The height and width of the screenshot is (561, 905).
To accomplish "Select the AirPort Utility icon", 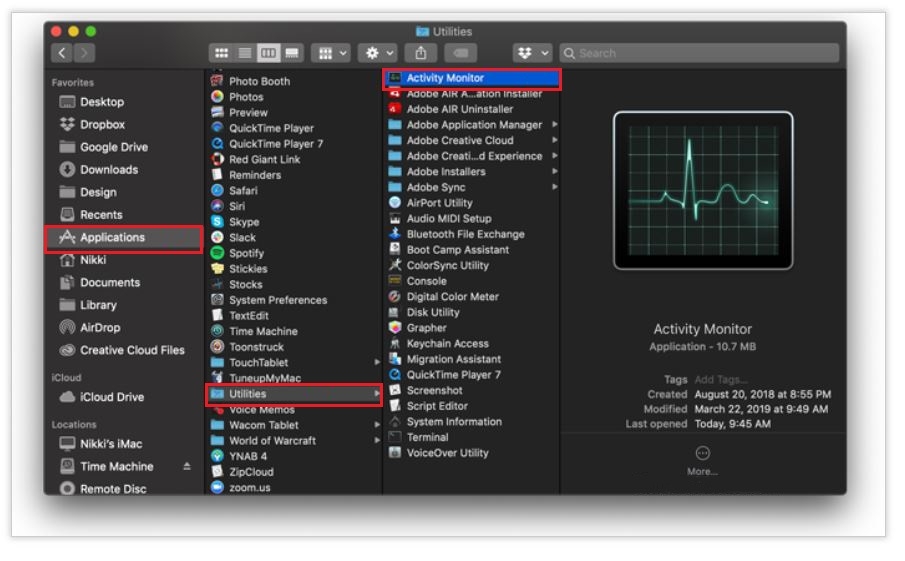I will 395,202.
